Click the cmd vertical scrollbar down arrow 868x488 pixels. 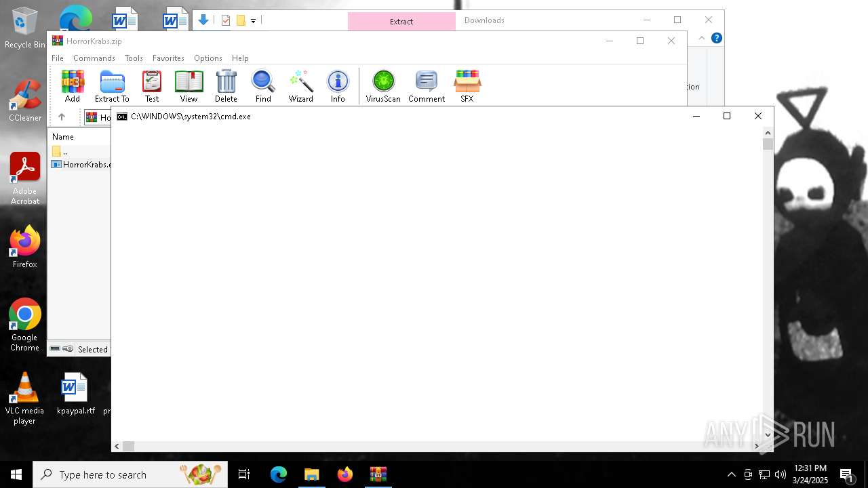[768, 435]
